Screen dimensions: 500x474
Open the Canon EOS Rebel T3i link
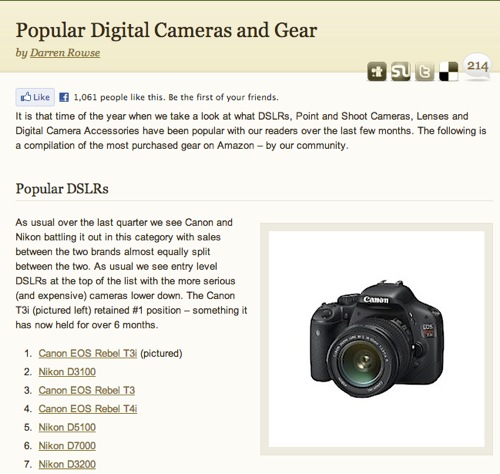click(x=88, y=353)
